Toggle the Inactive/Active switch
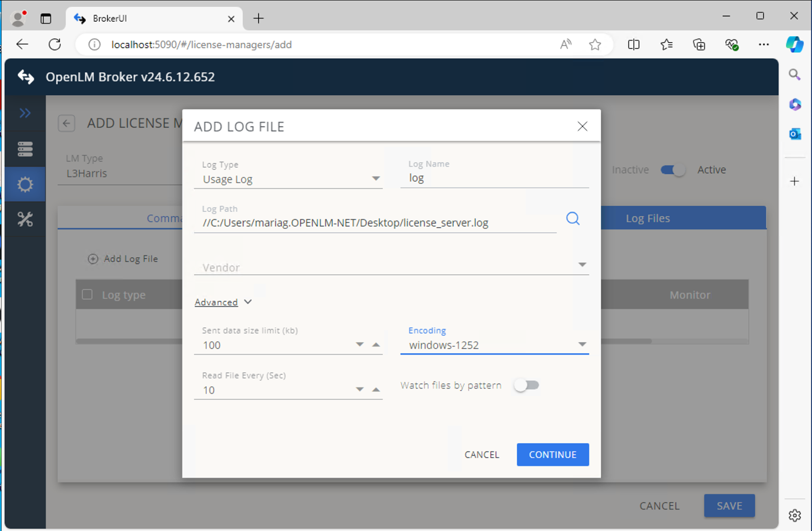Screen dimensions: 812x531 (x=673, y=170)
